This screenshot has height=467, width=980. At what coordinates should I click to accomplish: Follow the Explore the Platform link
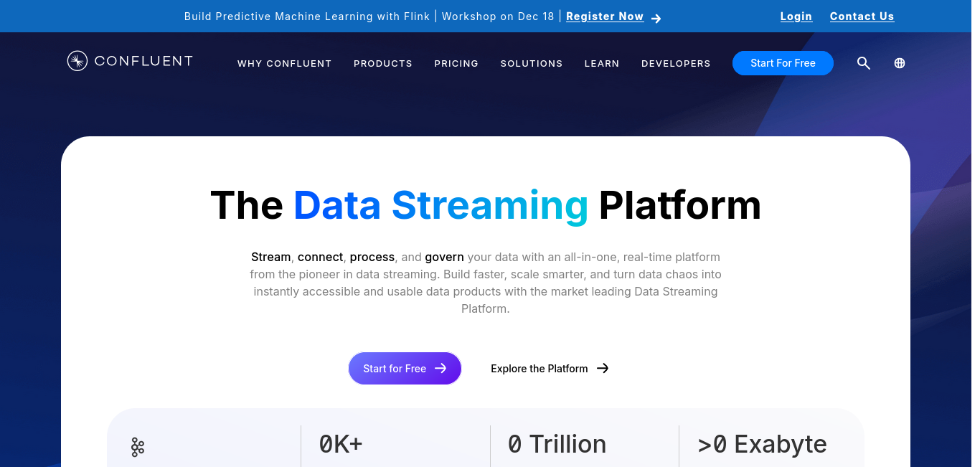point(550,368)
